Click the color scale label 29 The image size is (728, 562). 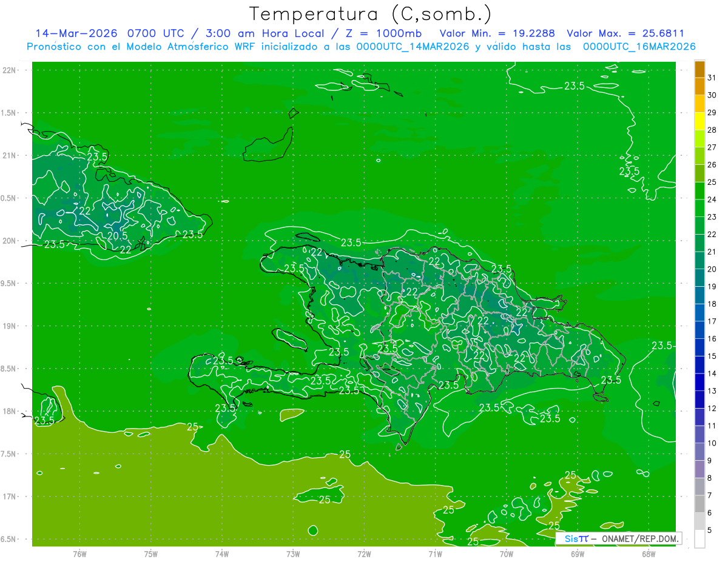[712, 113]
